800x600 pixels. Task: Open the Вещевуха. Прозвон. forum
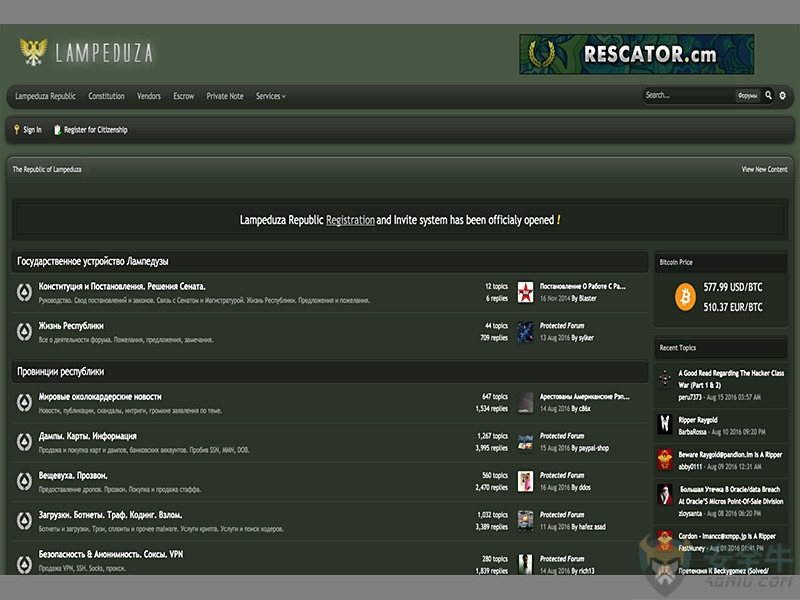click(73, 476)
